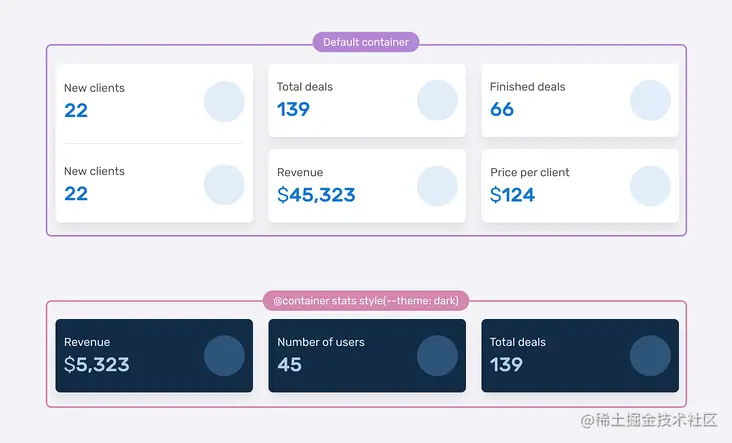The image size is (732, 443).
Task: Click the Number of users value 45
Action: point(290,365)
